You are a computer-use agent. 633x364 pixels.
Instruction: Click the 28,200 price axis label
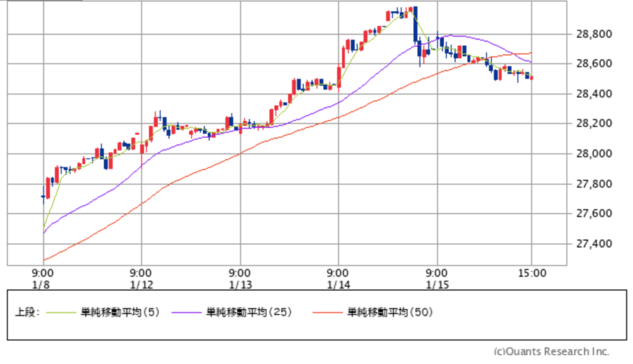pyautogui.click(x=594, y=123)
